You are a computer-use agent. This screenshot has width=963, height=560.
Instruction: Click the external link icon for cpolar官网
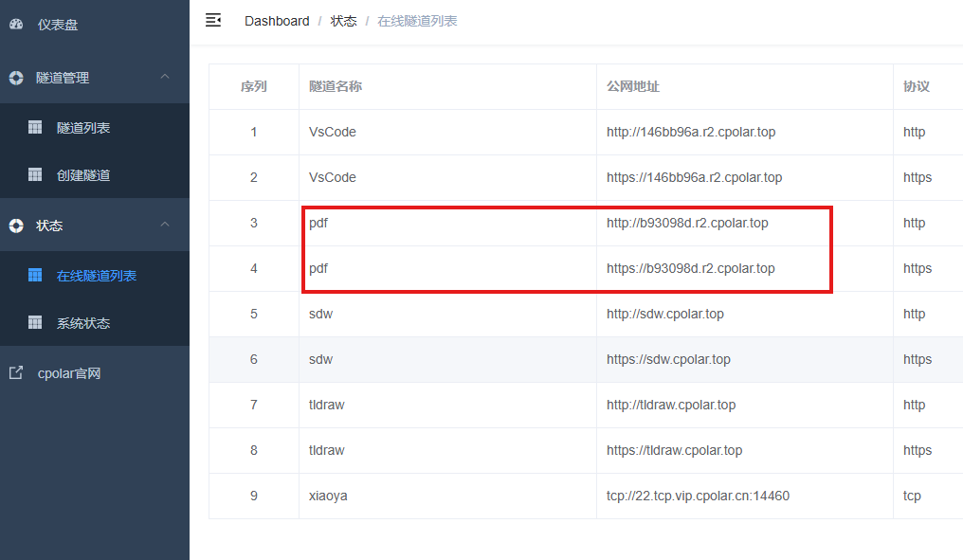[x=16, y=373]
